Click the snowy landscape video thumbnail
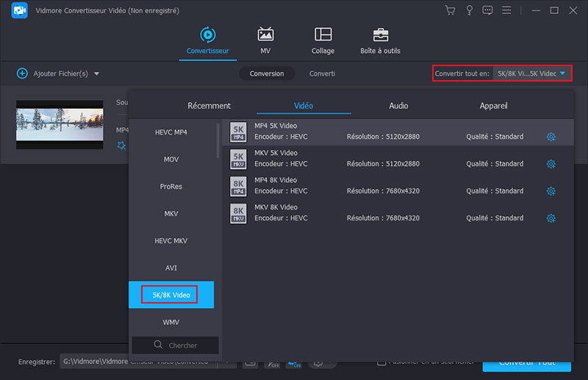Screen dimensions: 588x380 [x=60, y=125]
